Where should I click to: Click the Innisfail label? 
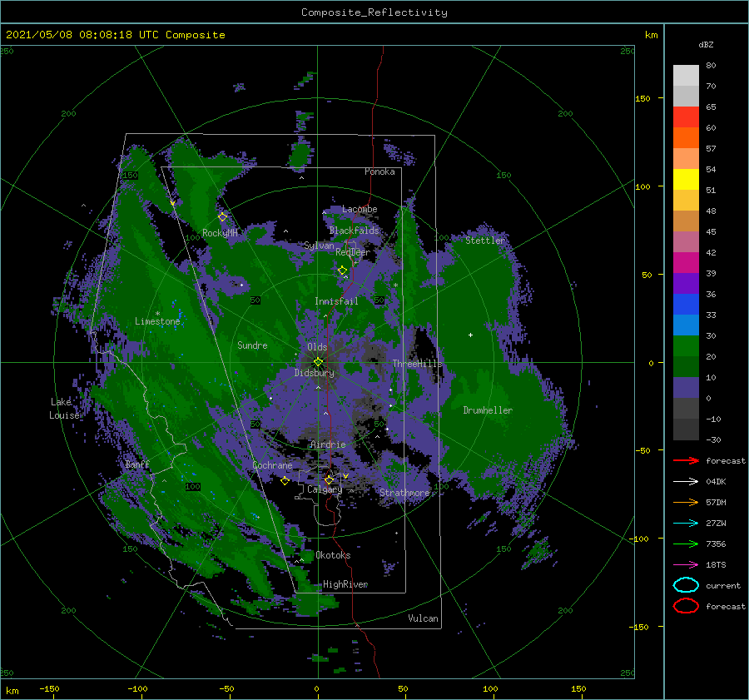click(x=336, y=301)
